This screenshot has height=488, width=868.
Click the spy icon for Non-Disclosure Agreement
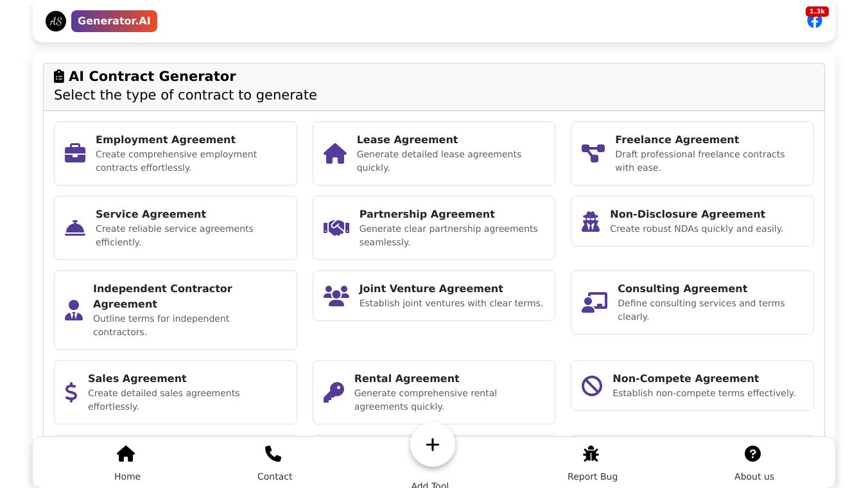[x=591, y=222]
